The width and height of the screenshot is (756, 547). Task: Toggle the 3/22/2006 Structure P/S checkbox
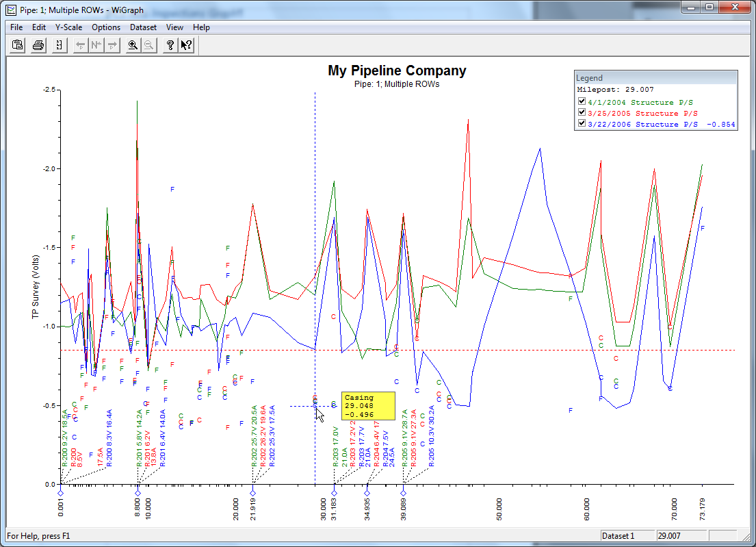(x=582, y=123)
